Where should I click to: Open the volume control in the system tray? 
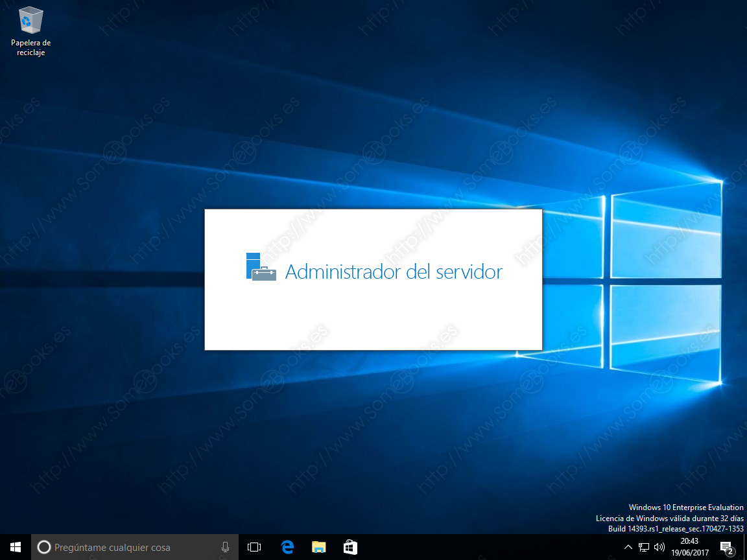pyautogui.click(x=658, y=548)
